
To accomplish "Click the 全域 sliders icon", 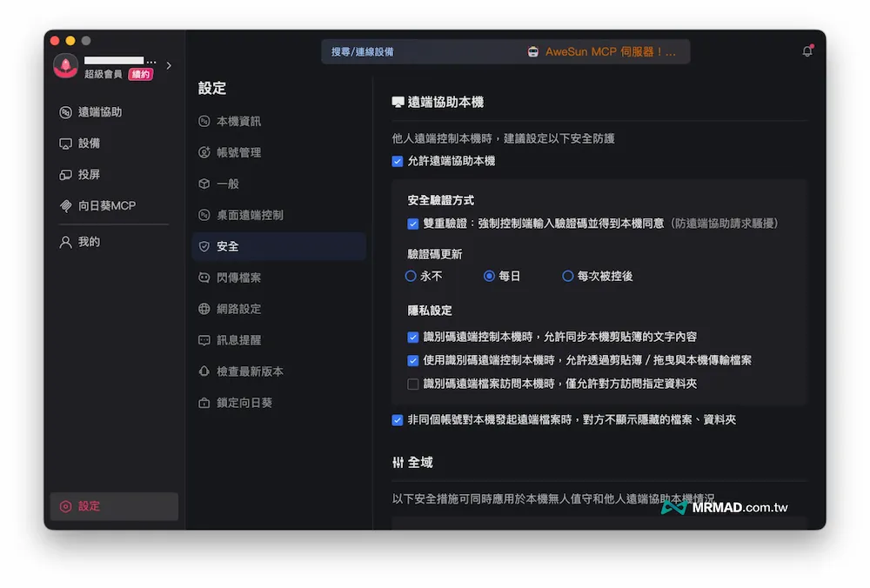I will [398, 463].
